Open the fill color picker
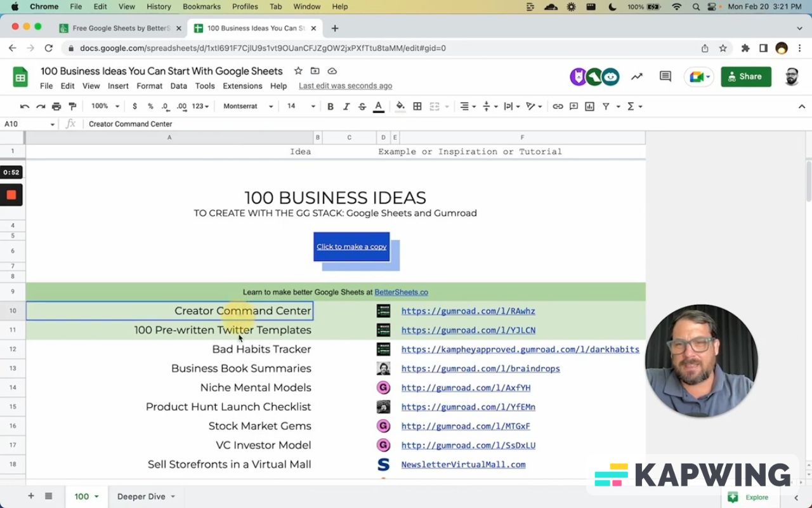The width and height of the screenshot is (812, 508). [x=400, y=107]
